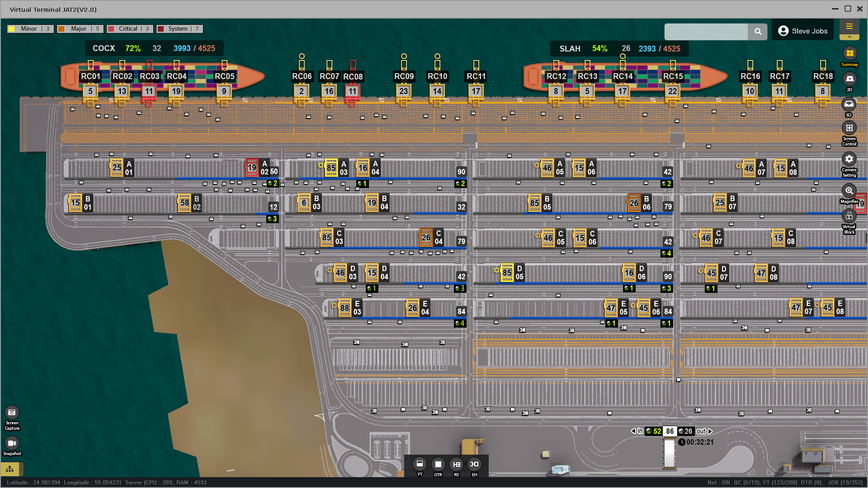Open the Summary view icon
The width and height of the screenshot is (868, 488).
click(x=849, y=54)
